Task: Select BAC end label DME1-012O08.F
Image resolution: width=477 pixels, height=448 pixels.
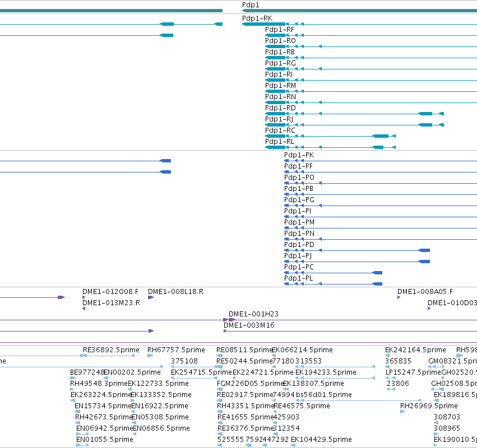Action: tap(110, 292)
